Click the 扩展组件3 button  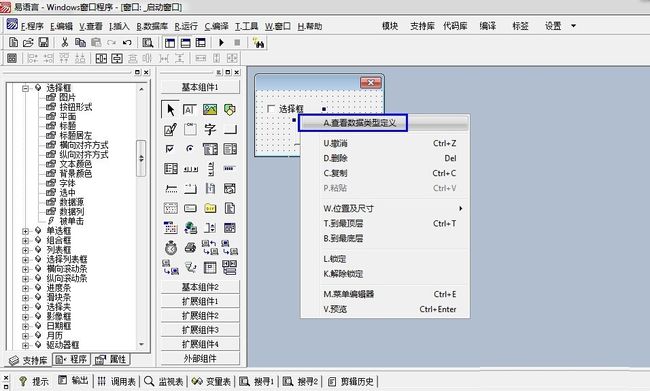[200, 330]
